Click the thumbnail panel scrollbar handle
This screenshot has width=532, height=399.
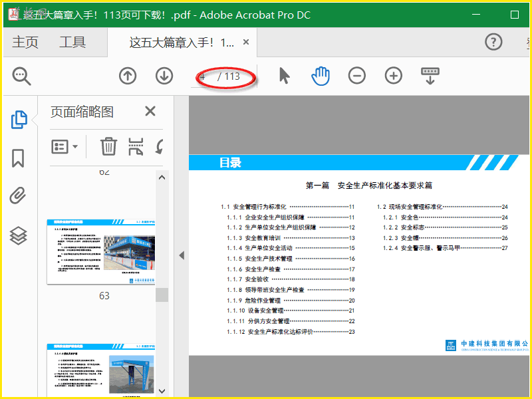click(x=162, y=295)
